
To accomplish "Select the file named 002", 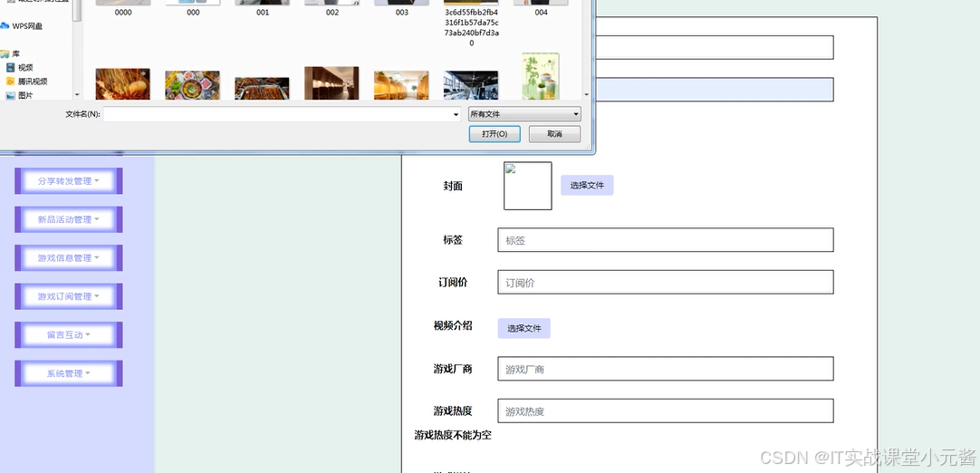I will pyautogui.click(x=331, y=8).
